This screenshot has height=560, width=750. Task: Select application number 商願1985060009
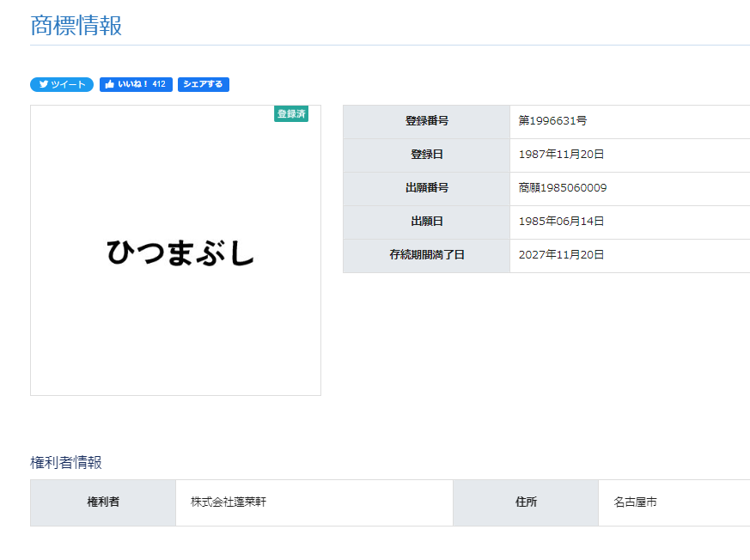563,187
